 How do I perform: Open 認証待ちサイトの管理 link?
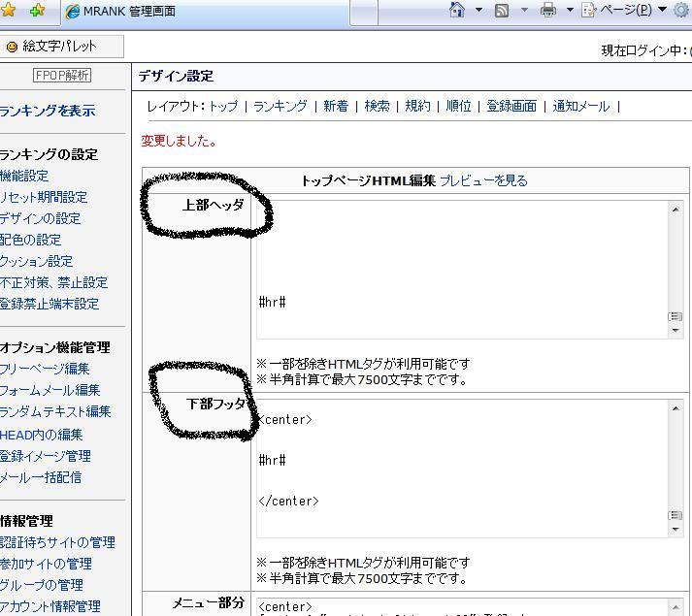coord(57,542)
